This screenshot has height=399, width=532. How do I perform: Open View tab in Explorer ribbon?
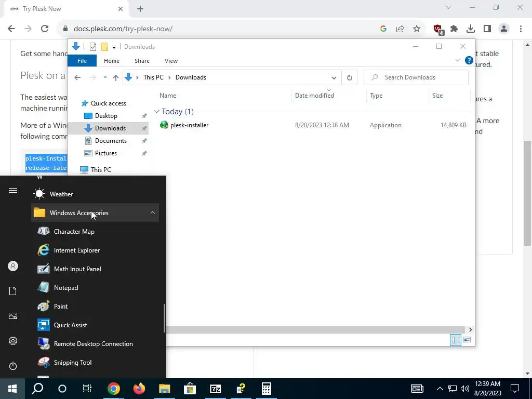[x=171, y=61]
